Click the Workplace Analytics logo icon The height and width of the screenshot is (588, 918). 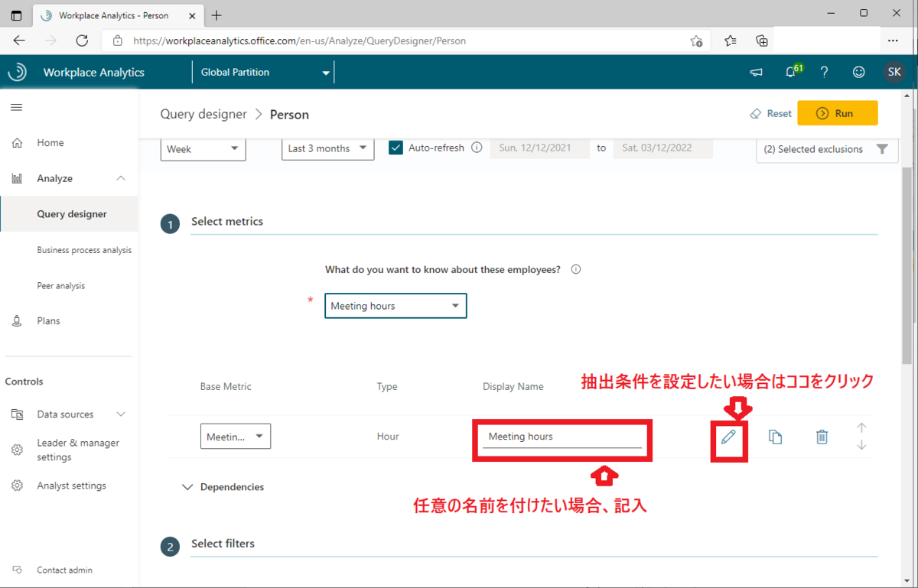17,72
